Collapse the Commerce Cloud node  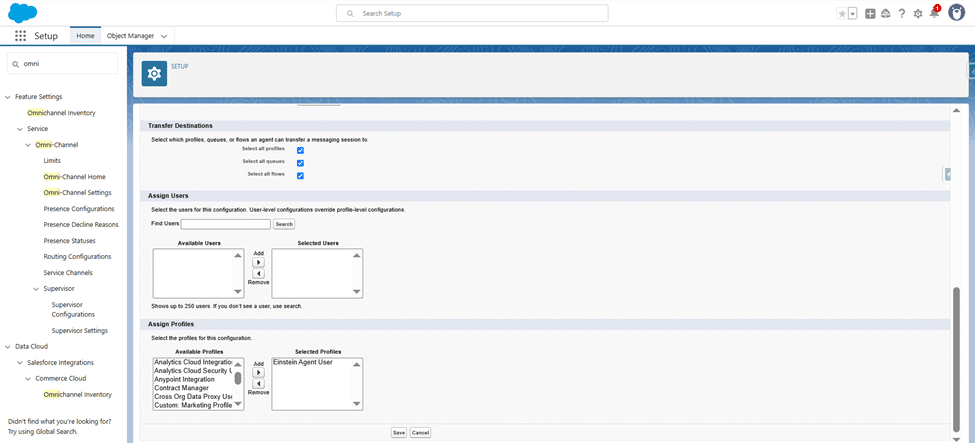click(x=28, y=378)
